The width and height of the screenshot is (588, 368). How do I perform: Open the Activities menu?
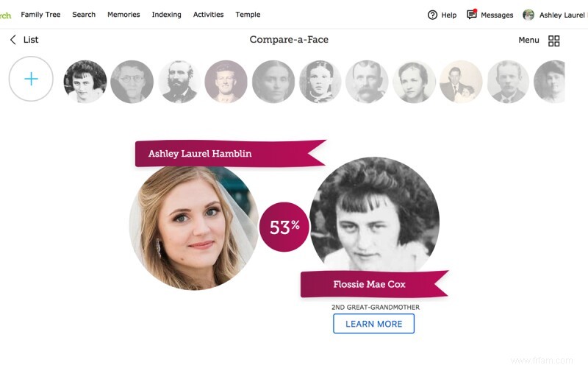(209, 15)
